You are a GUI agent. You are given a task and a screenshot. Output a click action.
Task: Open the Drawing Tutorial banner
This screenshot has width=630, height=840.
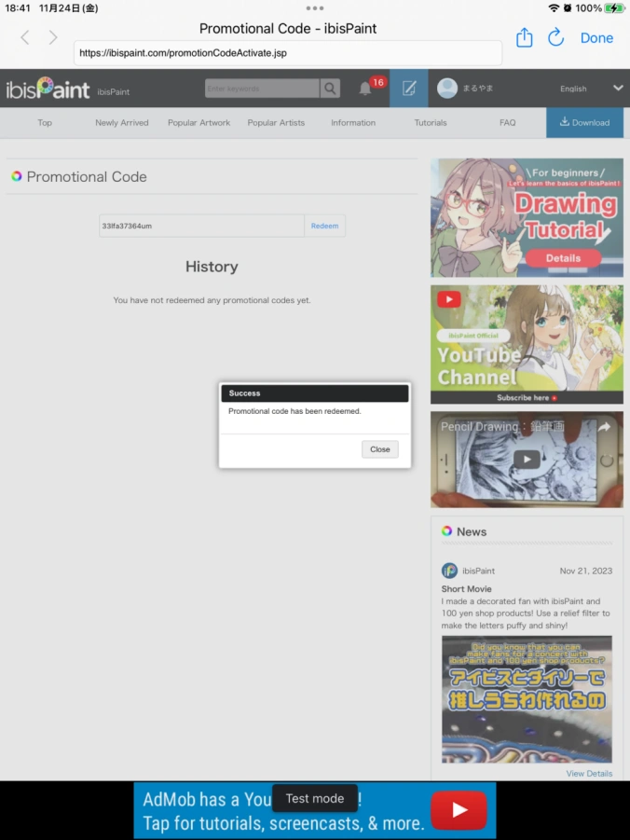[x=527, y=217]
